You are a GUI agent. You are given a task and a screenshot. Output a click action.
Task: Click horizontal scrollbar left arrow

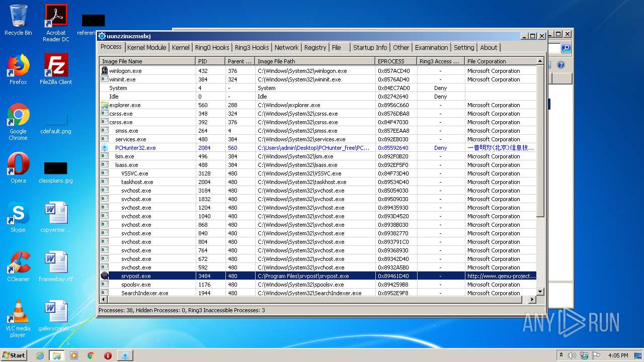pyautogui.click(x=103, y=300)
